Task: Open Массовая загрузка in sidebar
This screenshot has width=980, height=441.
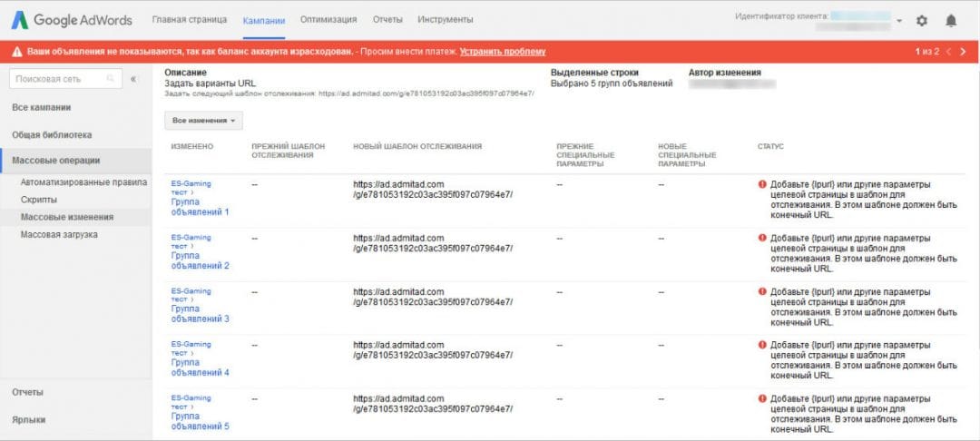Action: click(59, 235)
